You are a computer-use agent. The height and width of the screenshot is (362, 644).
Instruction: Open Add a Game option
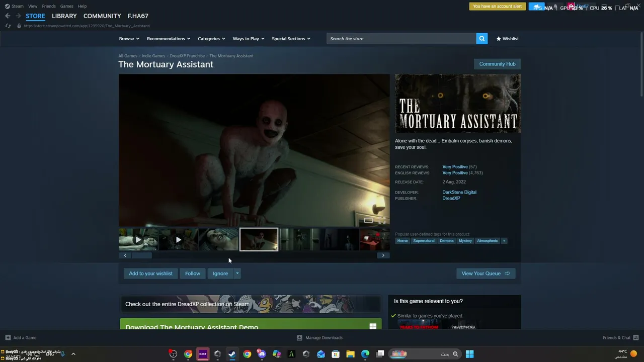click(x=21, y=338)
